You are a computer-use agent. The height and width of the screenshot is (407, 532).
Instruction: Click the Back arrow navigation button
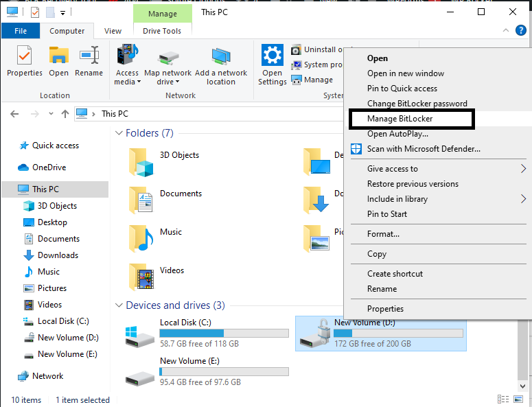click(14, 114)
